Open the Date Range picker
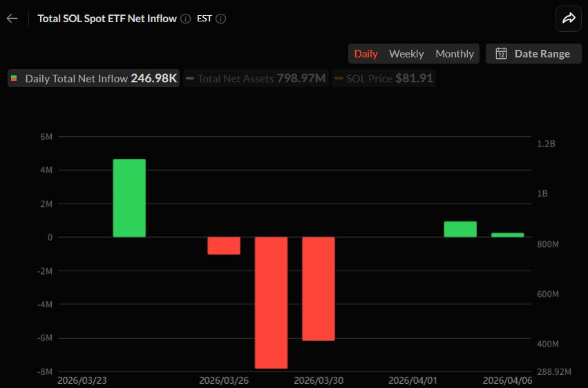This screenshot has width=588, height=388. 533,54
